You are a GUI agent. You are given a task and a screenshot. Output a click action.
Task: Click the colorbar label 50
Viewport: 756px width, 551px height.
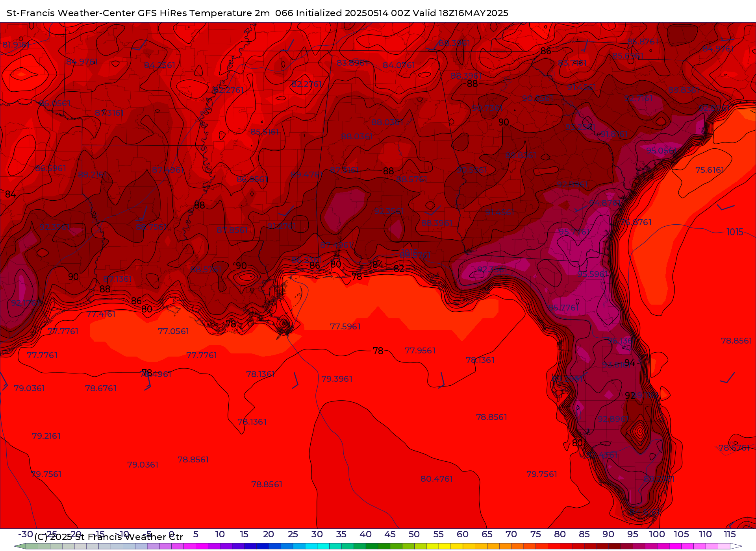point(414,534)
